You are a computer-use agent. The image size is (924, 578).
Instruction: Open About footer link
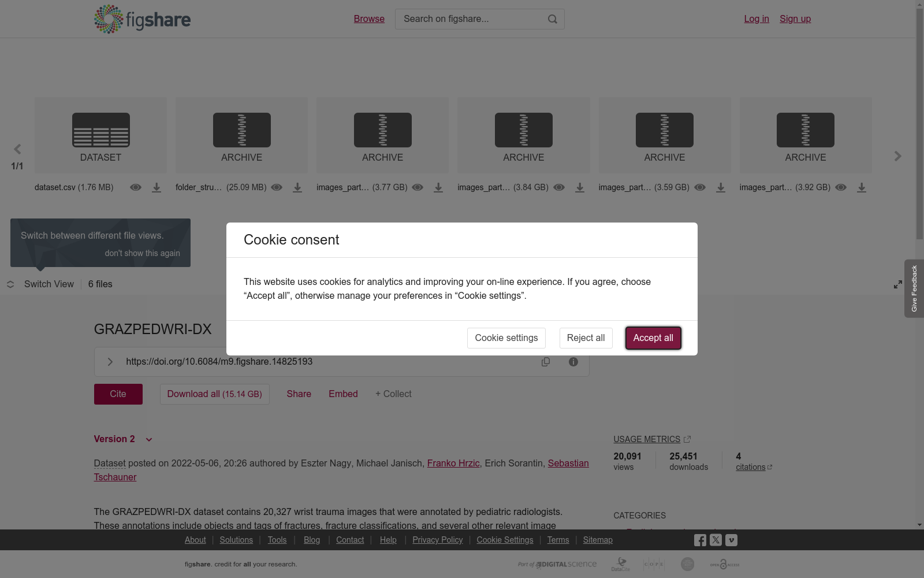[195, 540]
